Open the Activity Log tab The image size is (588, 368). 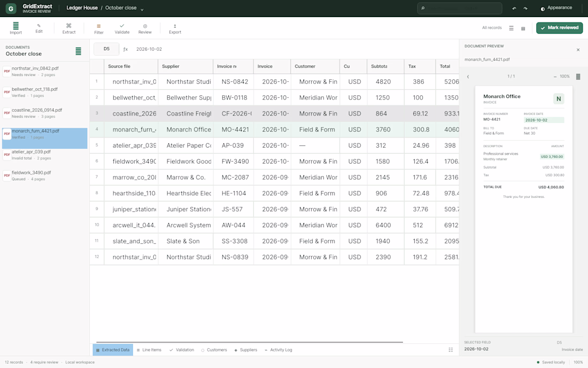[x=278, y=350]
